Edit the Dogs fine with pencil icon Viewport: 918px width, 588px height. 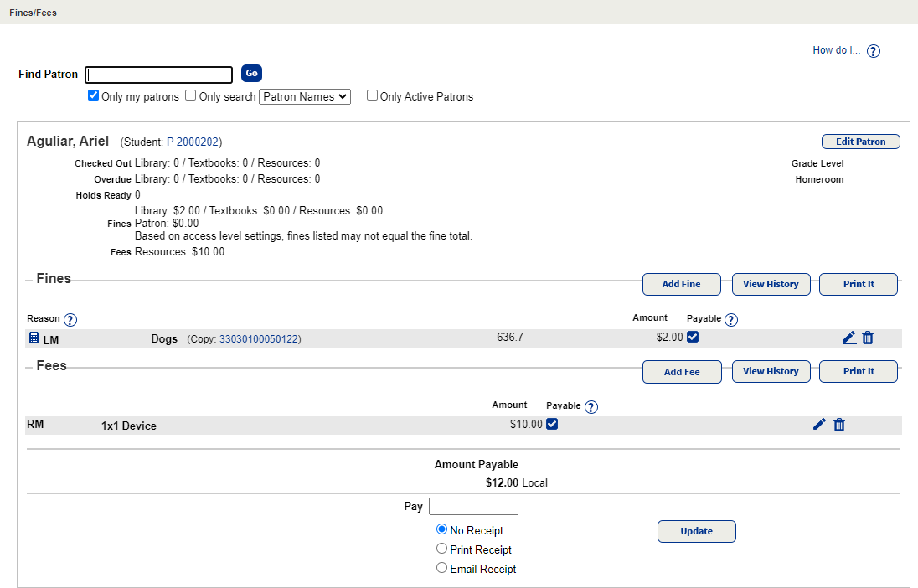tap(848, 338)
